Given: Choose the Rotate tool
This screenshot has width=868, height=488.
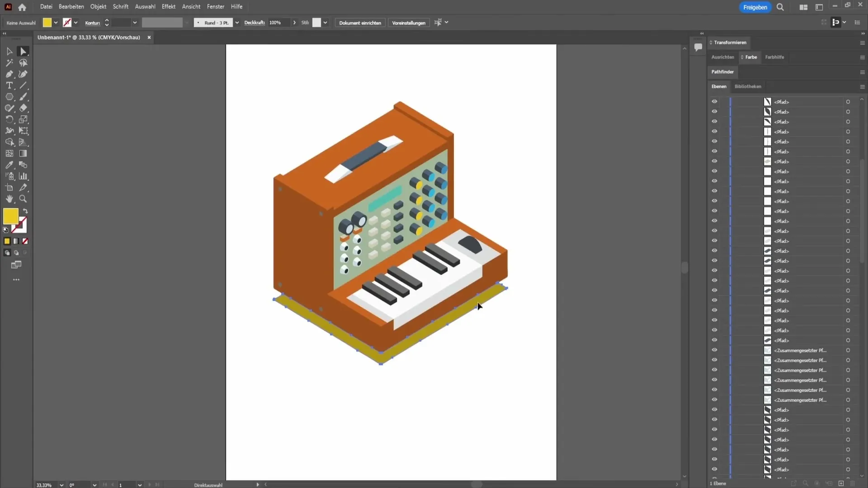Looking at the screenshot, I should [x=9, y=119].
